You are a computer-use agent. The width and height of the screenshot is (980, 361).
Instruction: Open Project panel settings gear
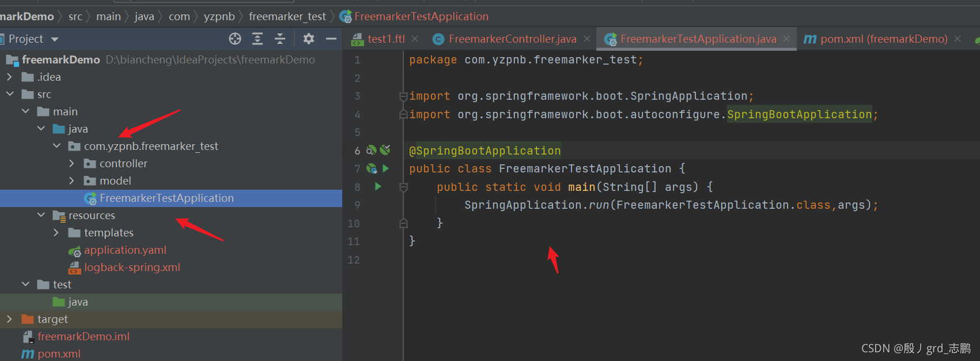tap(309, 39)
